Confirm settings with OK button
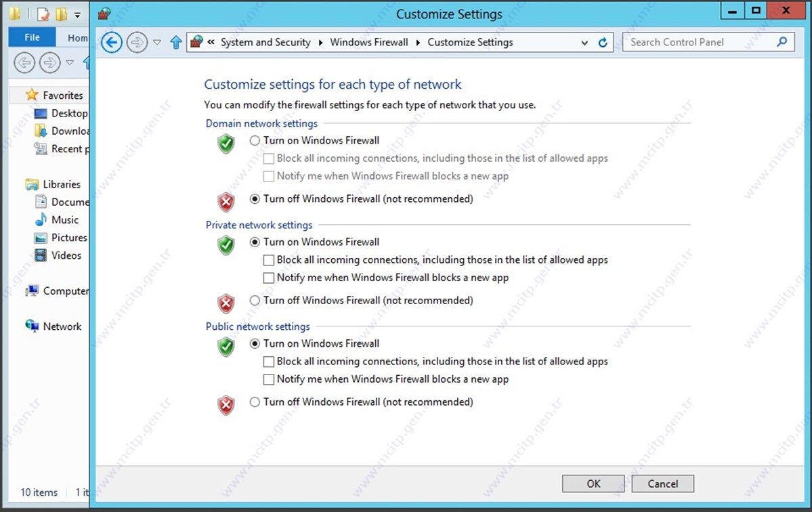 [x=593, y=484]
